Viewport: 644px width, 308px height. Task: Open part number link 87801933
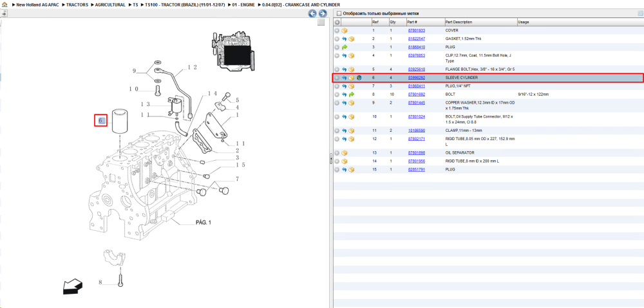[x=416, y=30]
